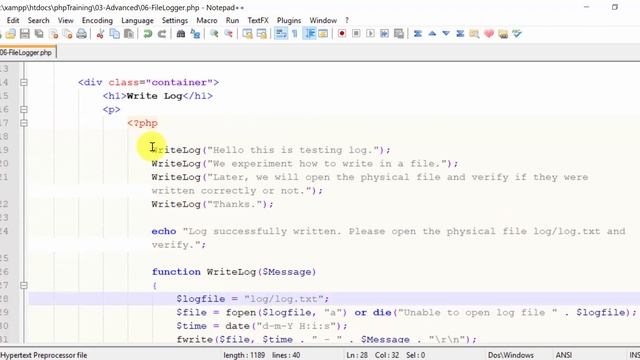Click the 'ANSI' encoding status entry
The width and height of the screenshot is (640, 360).
[x=564, y=355]
